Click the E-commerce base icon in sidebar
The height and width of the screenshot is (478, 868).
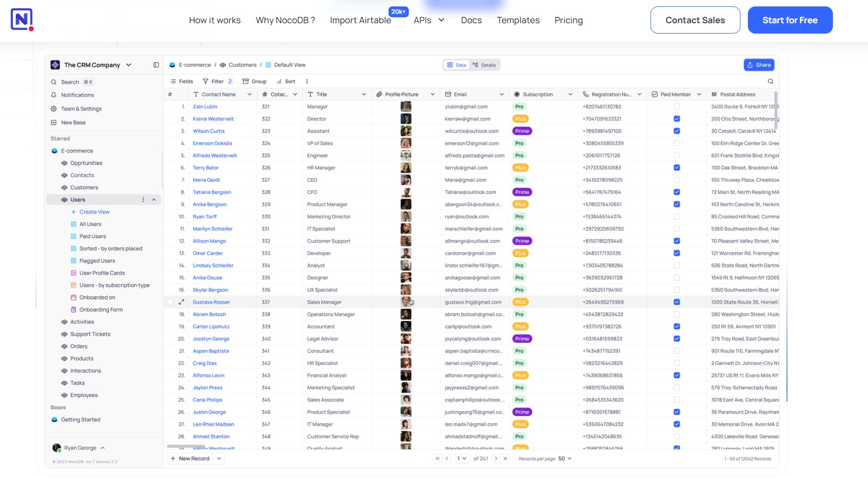point(54,151)
